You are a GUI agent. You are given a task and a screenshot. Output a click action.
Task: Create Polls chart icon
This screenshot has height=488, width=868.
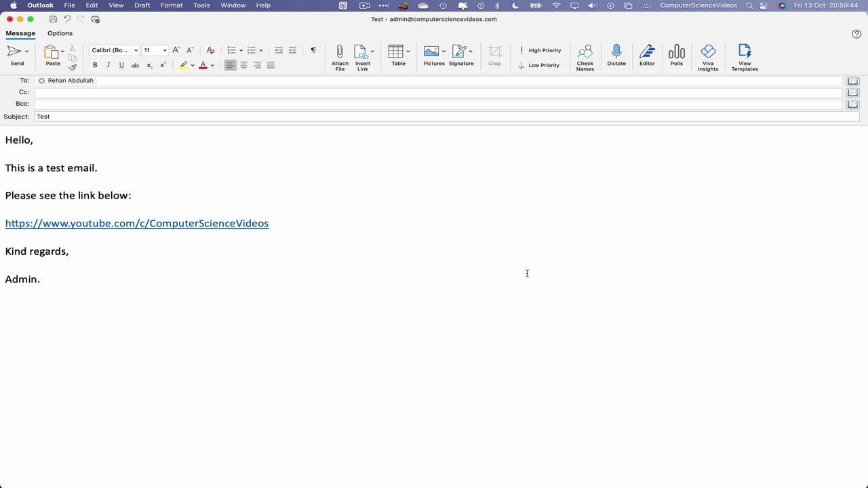676,52
